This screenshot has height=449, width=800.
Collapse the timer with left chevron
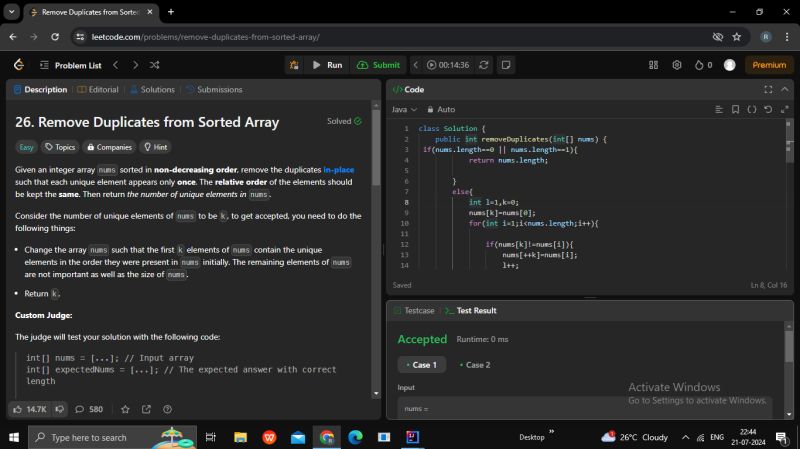[416, 65]
